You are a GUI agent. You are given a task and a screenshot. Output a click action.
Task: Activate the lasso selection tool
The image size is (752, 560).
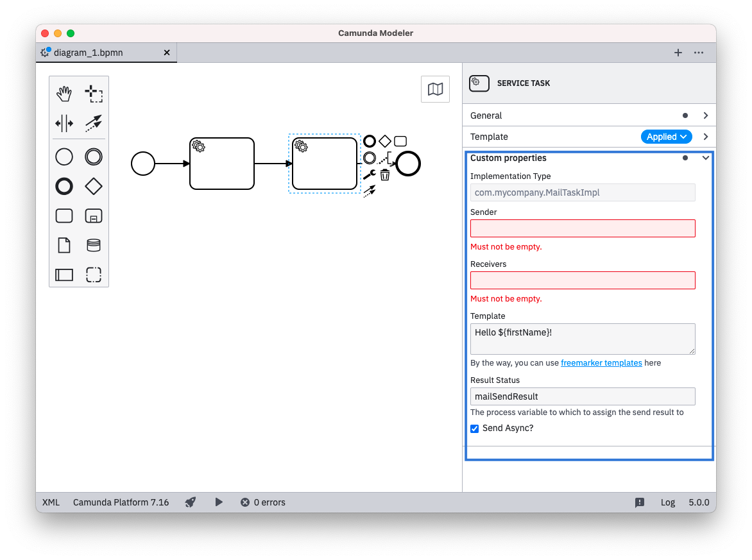(94, 94)
